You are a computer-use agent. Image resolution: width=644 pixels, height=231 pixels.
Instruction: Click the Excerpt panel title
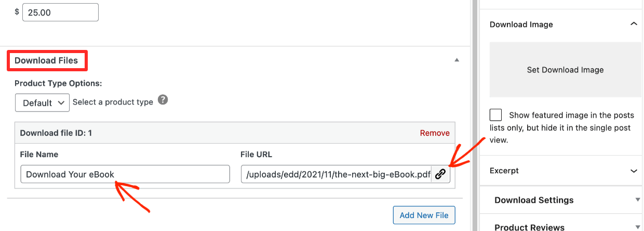click(x=504, y=171)
